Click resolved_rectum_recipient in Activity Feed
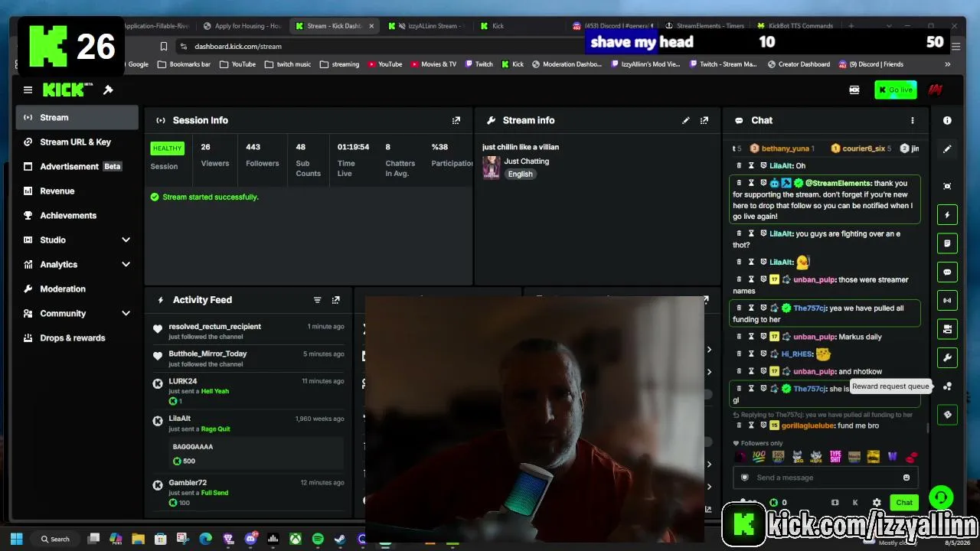Viewport: 980px width, 551px height. pos(215,327)
